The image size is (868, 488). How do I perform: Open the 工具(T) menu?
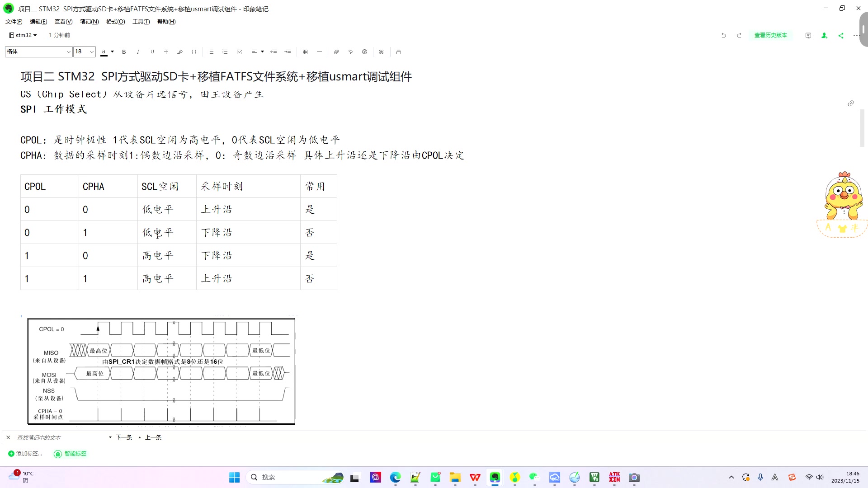click(141, 22)
